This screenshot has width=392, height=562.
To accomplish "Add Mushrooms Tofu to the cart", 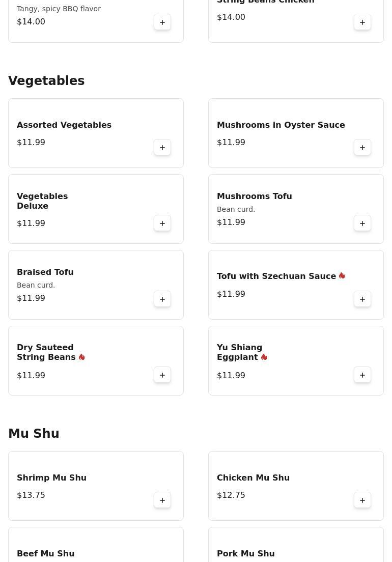I will pos(362,223).
